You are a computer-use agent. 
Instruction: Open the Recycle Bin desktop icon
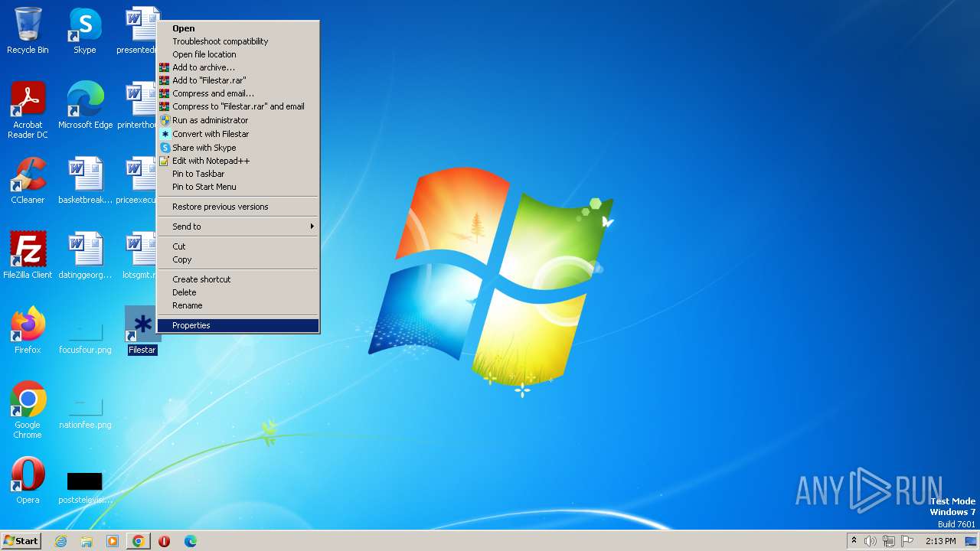28,31
